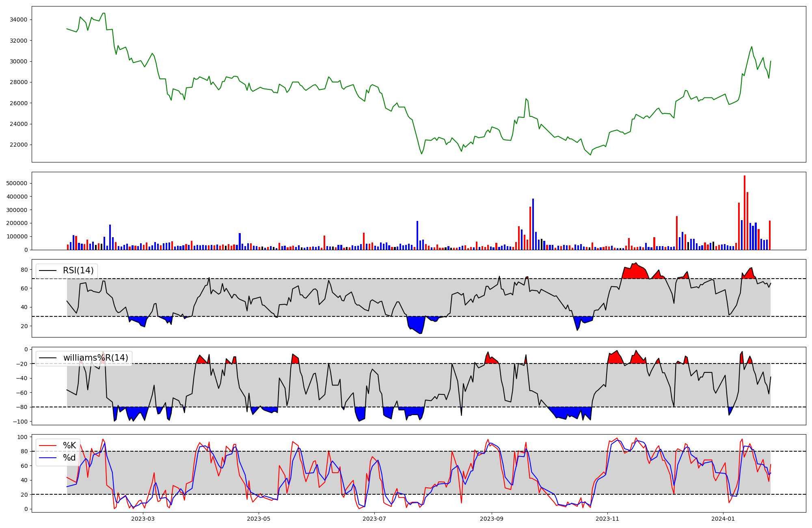Click the red %K legend line sample
Image resolution: width=812 pixels, height=528 pixels.
(x=48, y=446)
